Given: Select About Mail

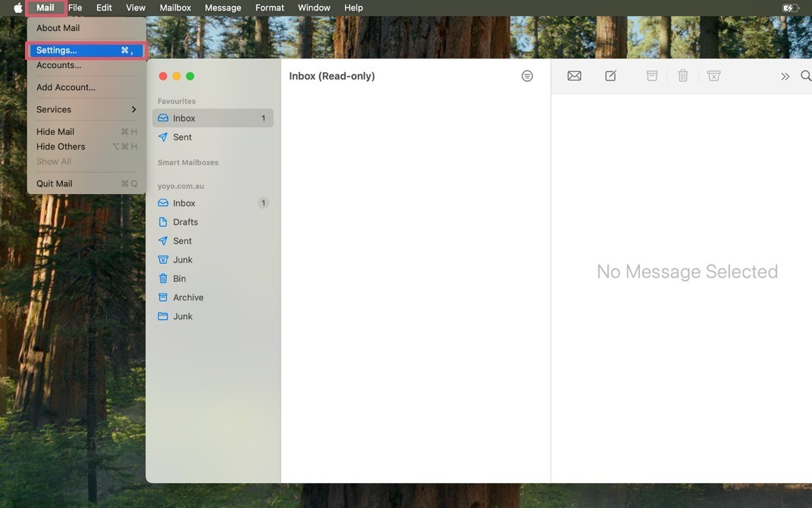Looking at the screenshot, I should [x=86, y=28].
